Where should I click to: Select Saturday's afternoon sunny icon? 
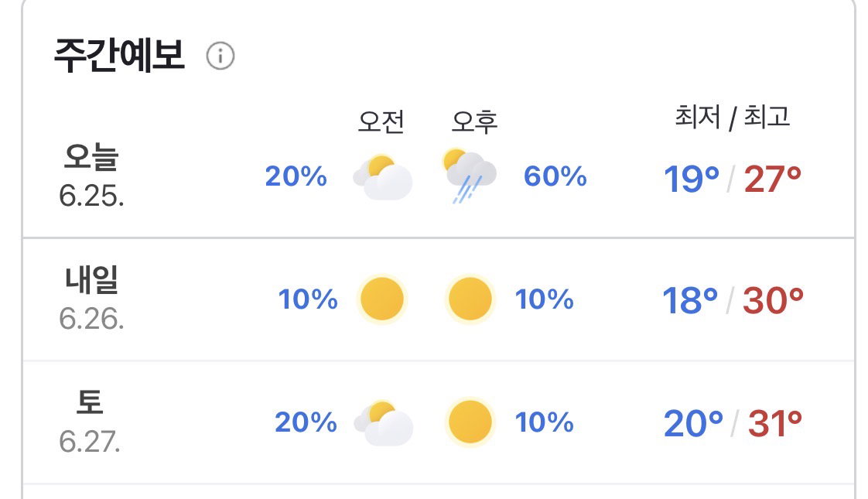tap(470, 422)
